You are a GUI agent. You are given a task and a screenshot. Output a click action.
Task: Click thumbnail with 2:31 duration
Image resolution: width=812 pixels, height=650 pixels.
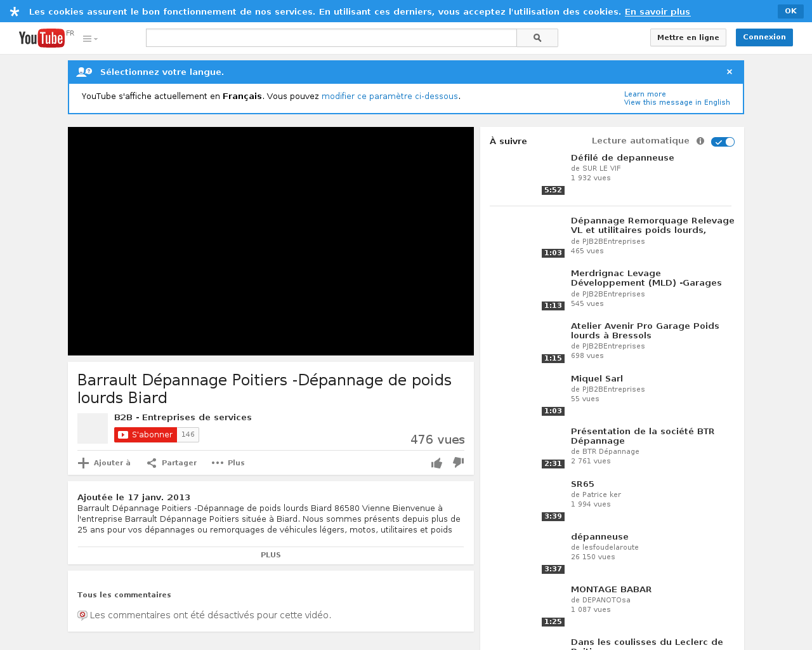pos(527,448)
